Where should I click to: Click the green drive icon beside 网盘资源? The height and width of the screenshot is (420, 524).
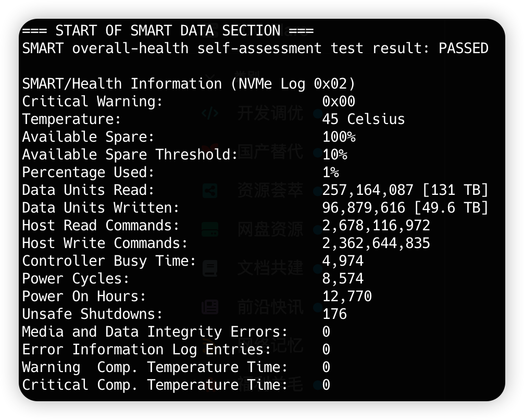click(210, 229)
